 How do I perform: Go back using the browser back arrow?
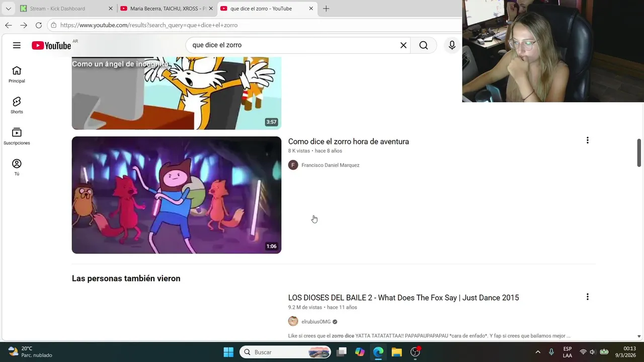tap(9, 25)
